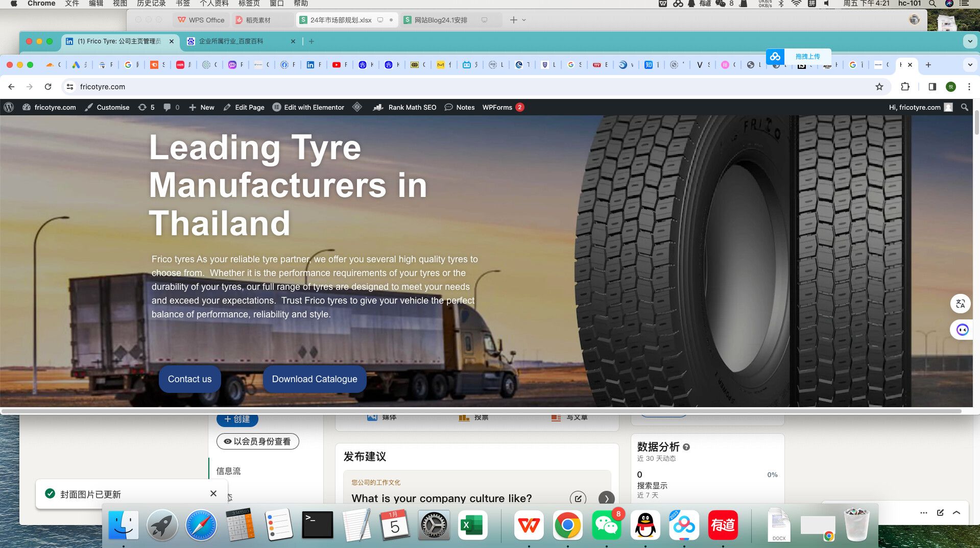Expand the tab search dropdown arrow

coord(970,65)
